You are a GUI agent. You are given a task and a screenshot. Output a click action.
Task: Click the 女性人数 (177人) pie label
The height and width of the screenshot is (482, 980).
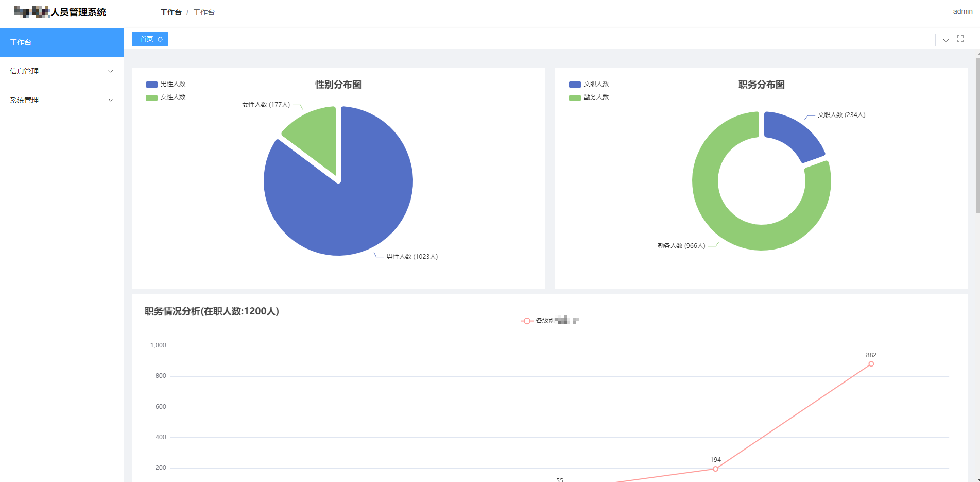(x=266, y=105)
